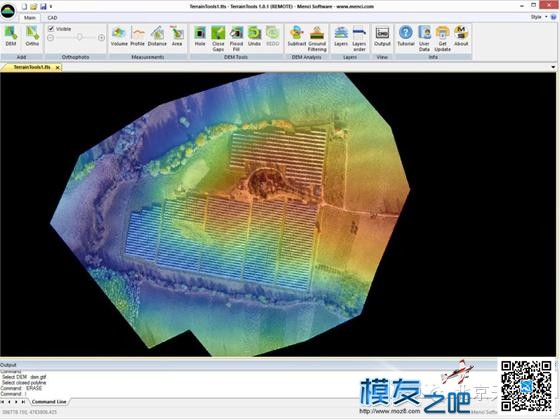Toggle the orthophoto Visible checkbox
The height and width of the screenshot is (420, 560).
pyautogui.click(x=51, y=29)
